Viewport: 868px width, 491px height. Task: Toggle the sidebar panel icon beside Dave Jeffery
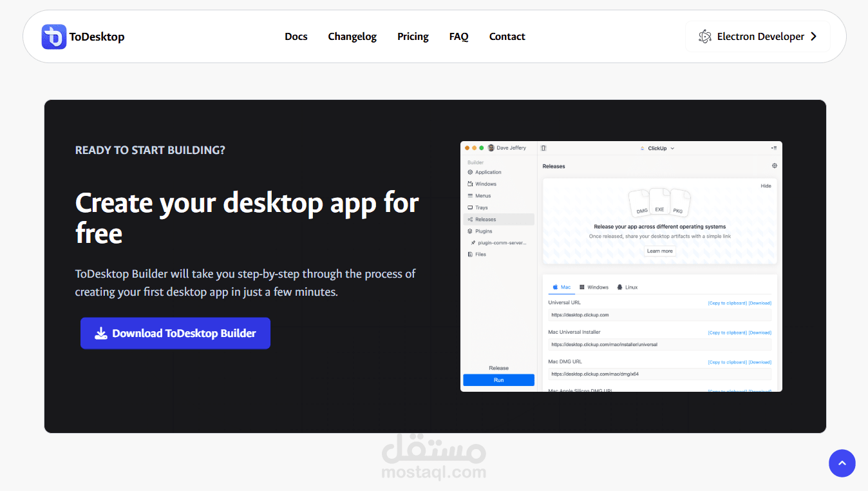click(543, 148)
